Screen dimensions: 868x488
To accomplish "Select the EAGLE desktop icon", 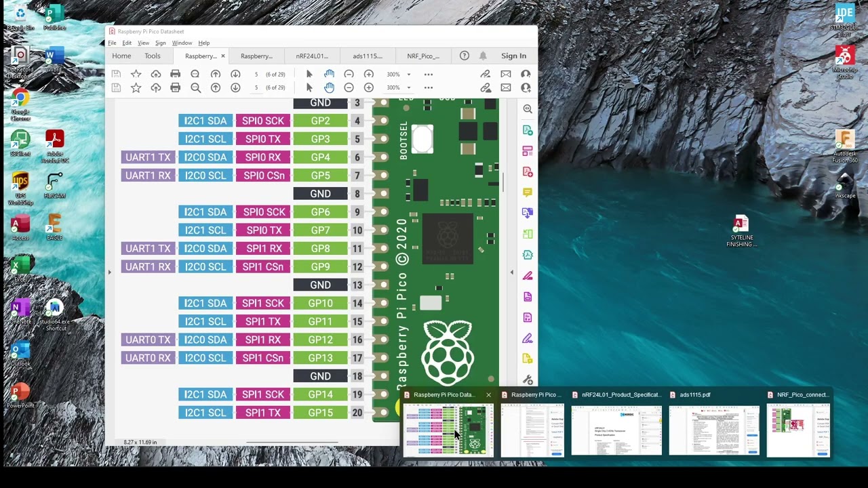I will pyautogui.click(x=54, y=228).
